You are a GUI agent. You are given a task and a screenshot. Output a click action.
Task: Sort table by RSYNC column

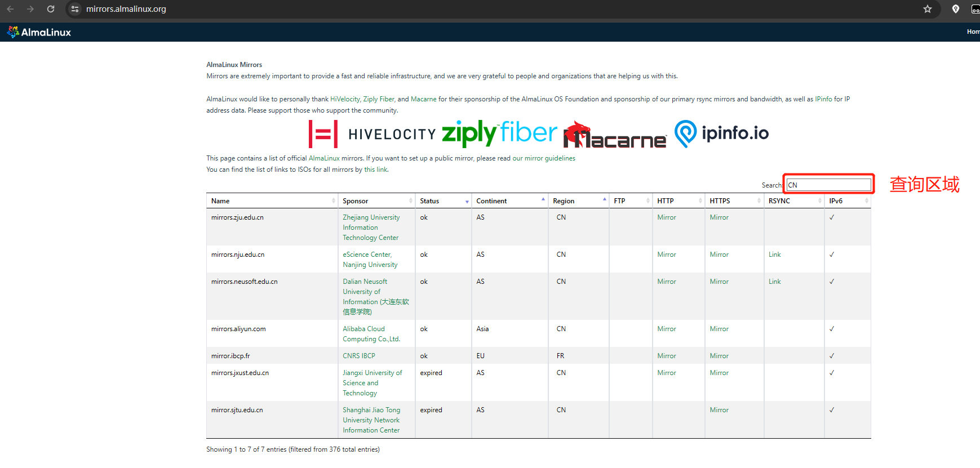pyautogui.click(x=794, y=201)
